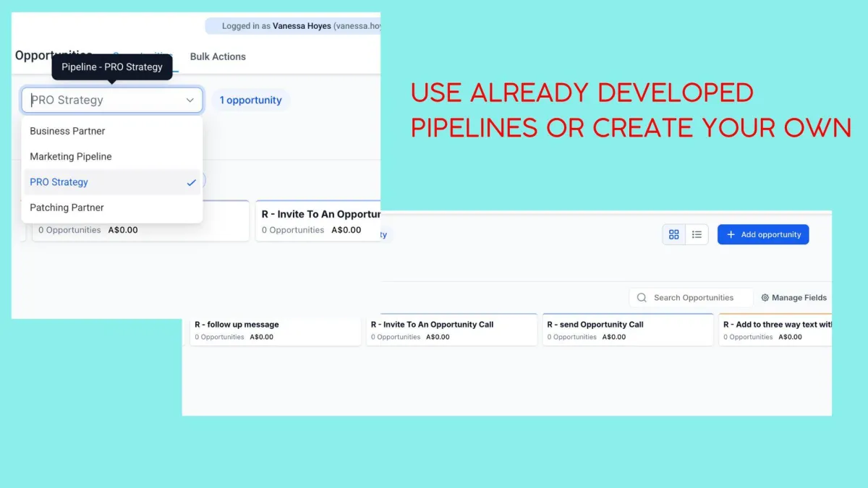Open the R - send Opportunity Call stage
The width and height of the screenshot is (868, 488).
point(628,330)
